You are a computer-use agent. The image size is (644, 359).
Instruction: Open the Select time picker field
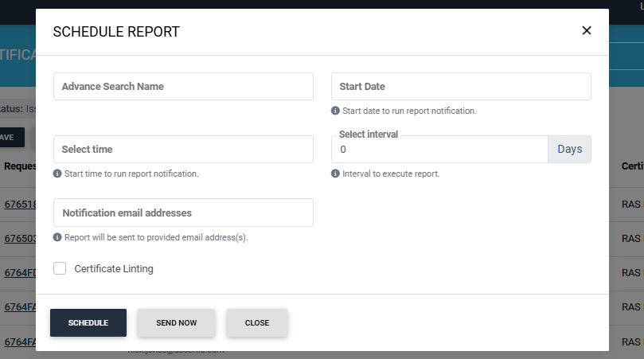click(x=183, y=149)
